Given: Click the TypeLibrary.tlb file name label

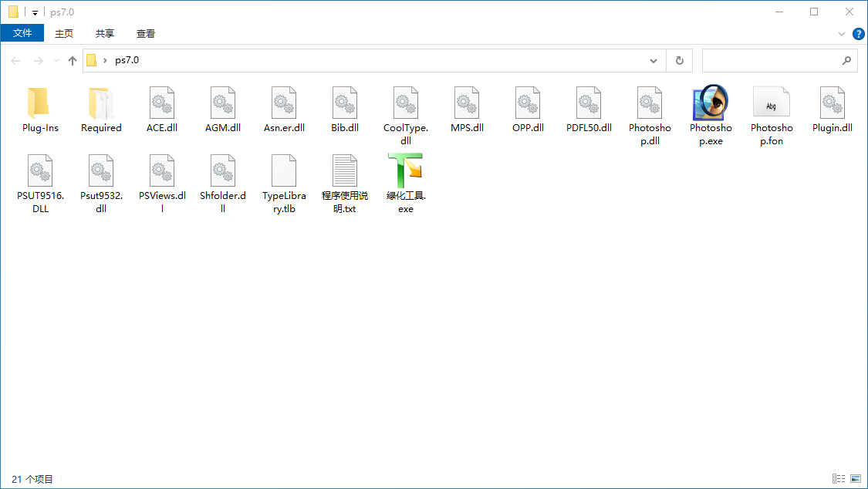Looking at the screenshot, I should [x=284, y=202].
